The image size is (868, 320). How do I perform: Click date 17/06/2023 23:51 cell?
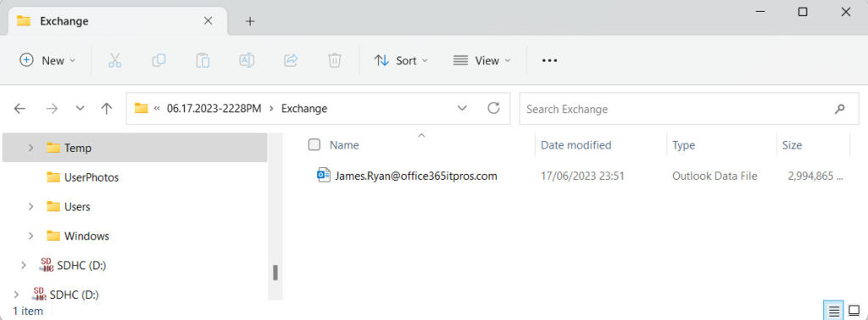582,177
